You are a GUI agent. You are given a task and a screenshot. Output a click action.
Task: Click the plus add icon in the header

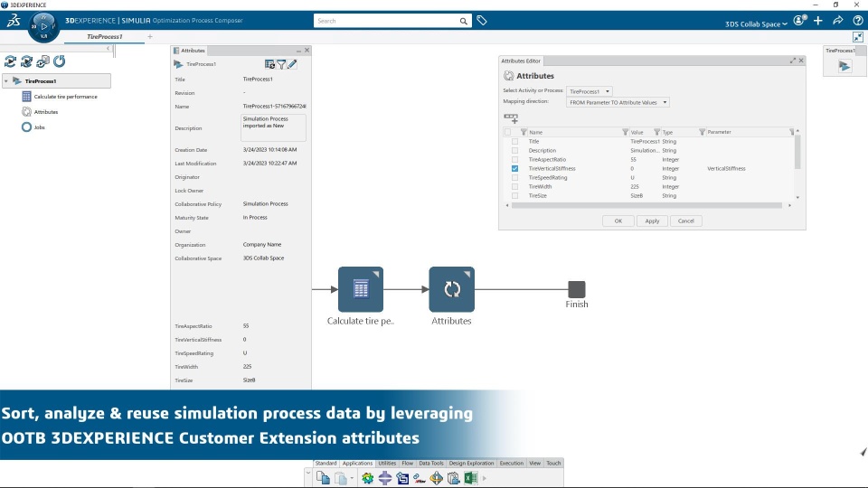coord(818,21)
